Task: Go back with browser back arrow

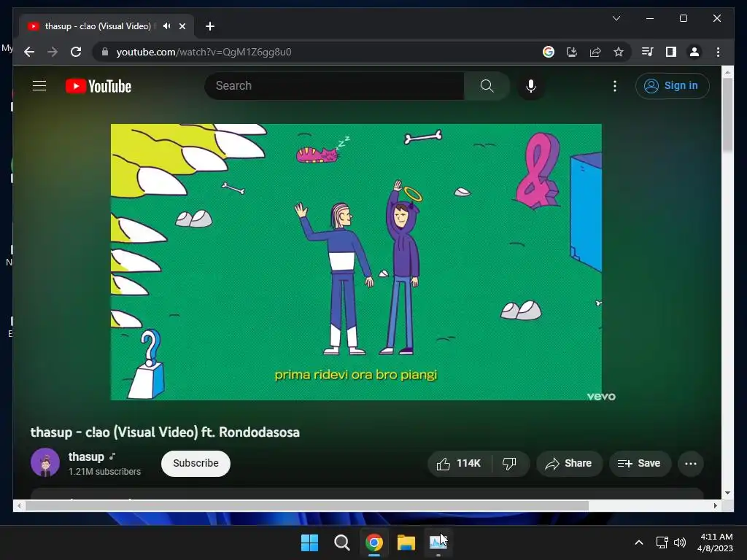Action: [x=29, y=52]
